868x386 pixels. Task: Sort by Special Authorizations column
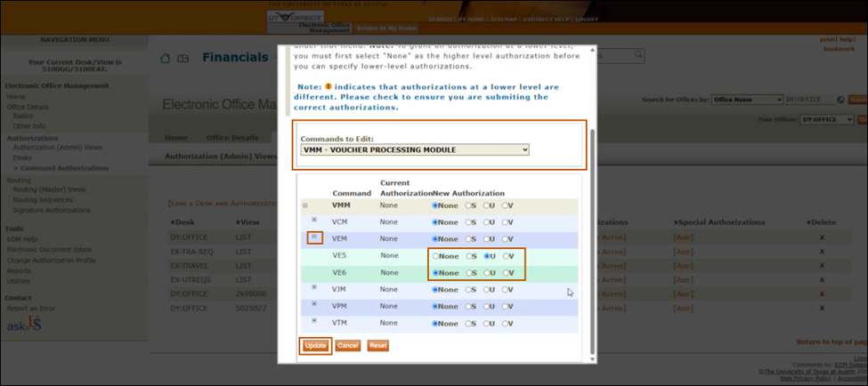719,222
